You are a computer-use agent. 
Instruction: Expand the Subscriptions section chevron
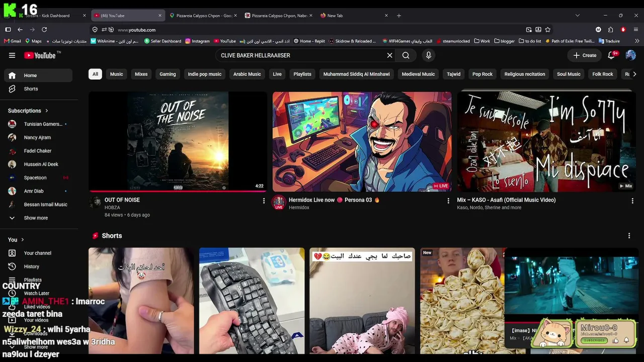tap(47, 111)
